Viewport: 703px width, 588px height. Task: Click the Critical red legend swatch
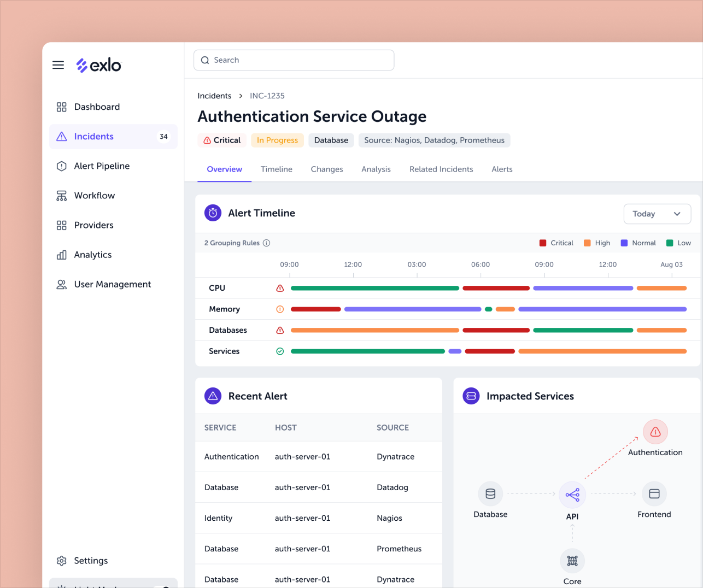543,243
